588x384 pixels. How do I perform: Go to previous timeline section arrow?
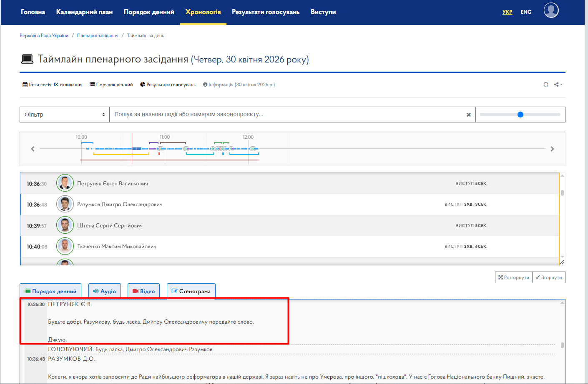33,149
